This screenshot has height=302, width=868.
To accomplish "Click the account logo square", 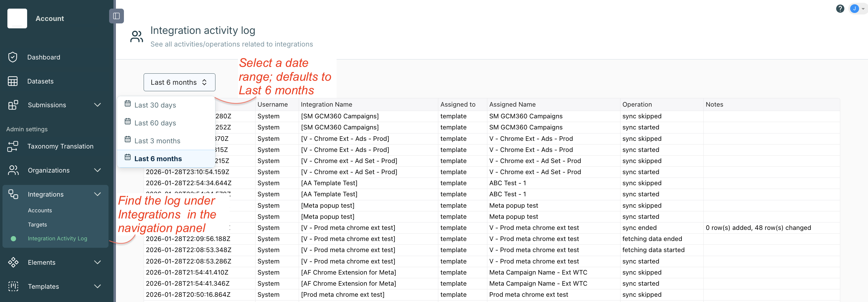I will point(17,18).
